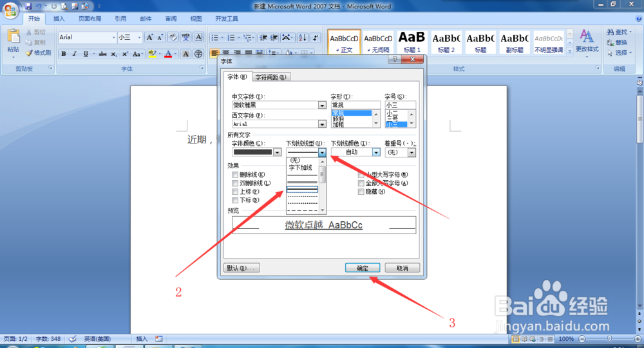The image size is (644, 348).
Task: Apply superscript x² button
Action: pos(125,54)
